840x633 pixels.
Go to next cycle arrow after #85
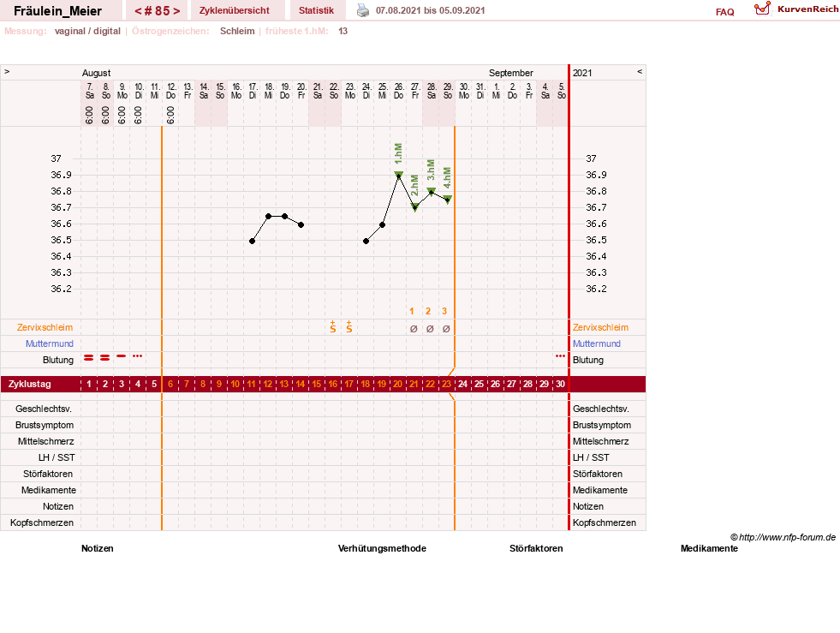176,11
